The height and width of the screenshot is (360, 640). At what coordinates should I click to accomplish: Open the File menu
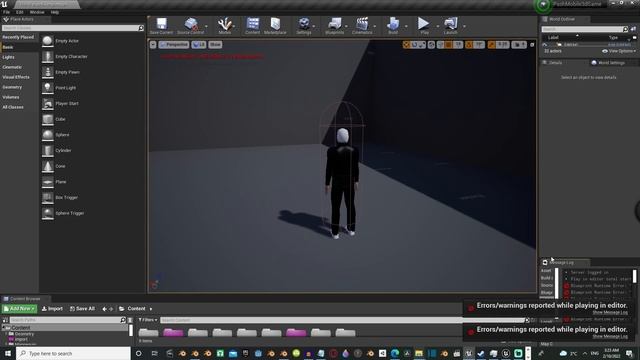pyautogui.click(x=7, y=12)
